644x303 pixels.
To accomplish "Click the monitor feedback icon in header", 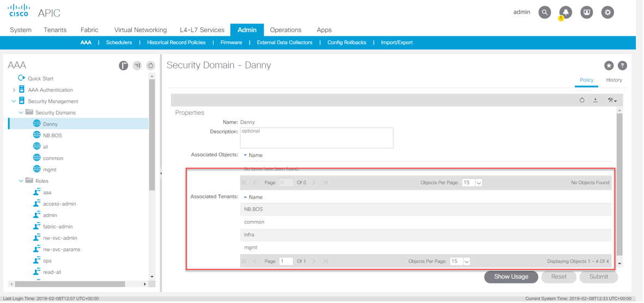I will pos(586,13).
